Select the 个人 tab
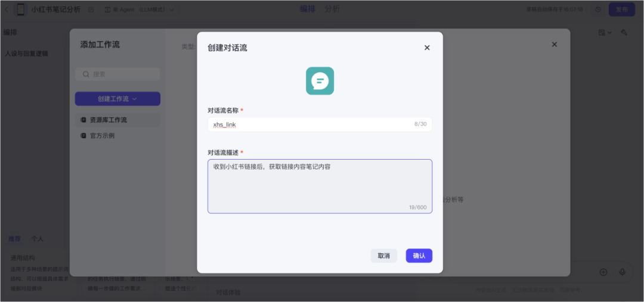The height and width of the screenshot is (302, 644). click(38, 239)
